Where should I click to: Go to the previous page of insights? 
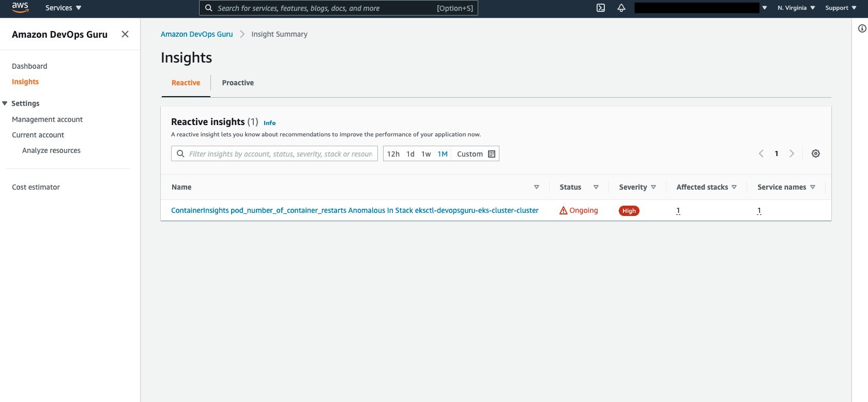(761, 153)
